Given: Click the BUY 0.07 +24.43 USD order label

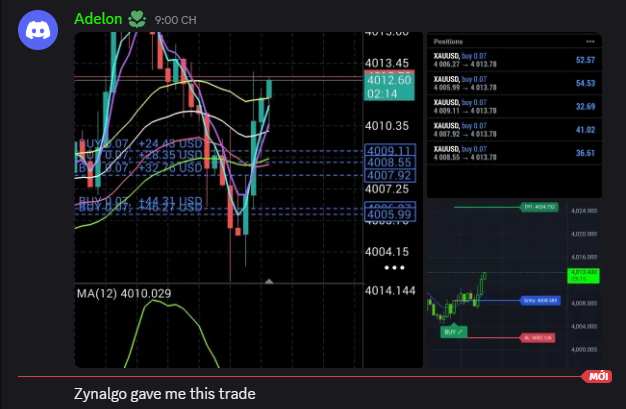Looking at the screenshot, I should tap(141, 143).
